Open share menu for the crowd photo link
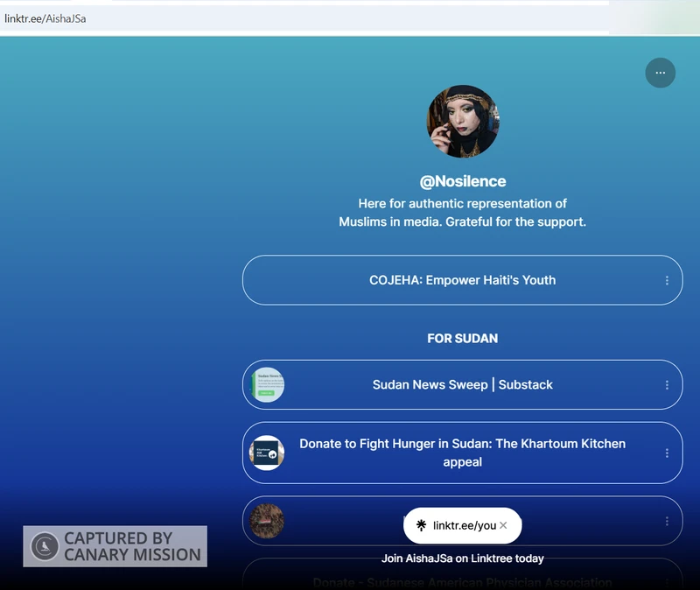The height and width of the screenshot is (590, 700). (x=667, y=521)
